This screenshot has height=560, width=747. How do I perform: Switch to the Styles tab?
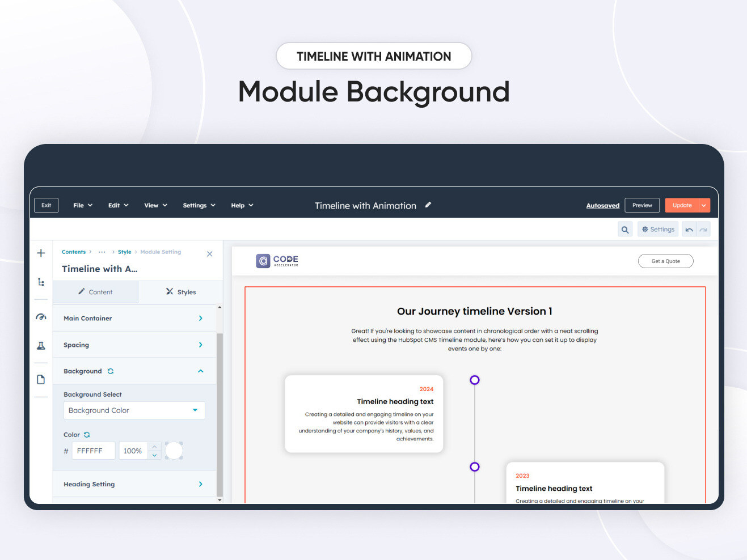180,292
